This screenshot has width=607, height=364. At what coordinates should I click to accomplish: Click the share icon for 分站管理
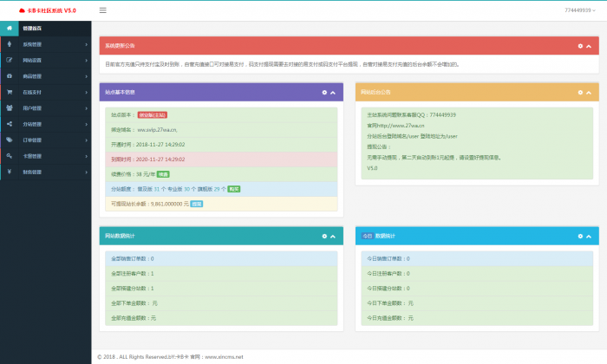9,124
